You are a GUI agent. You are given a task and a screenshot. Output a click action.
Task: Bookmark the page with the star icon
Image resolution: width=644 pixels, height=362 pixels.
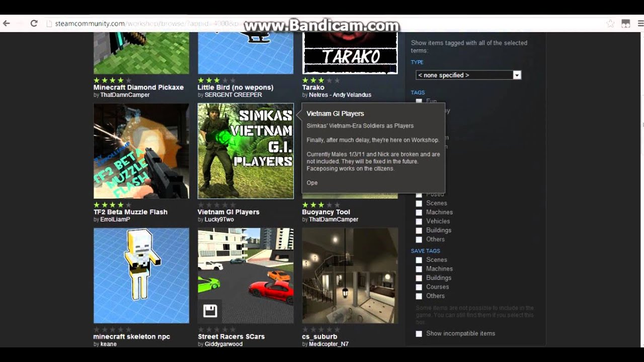pyautogui.click(x=610, y=23)
